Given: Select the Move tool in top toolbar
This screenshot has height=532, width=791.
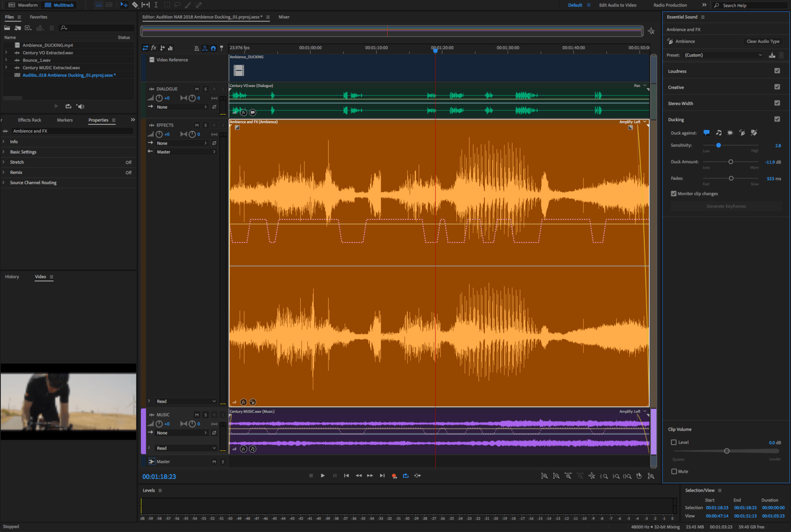Looking at the screenshot, I should tap(124, 5).
